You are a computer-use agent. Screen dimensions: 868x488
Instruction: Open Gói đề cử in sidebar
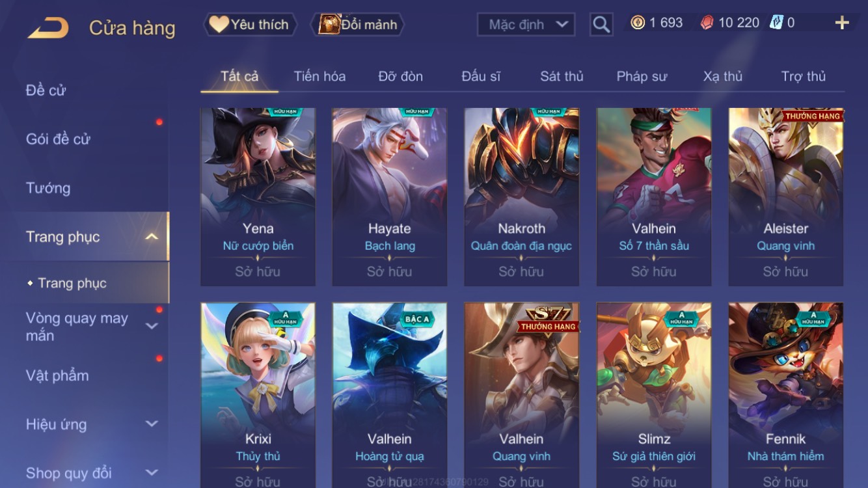coord(58,139)
